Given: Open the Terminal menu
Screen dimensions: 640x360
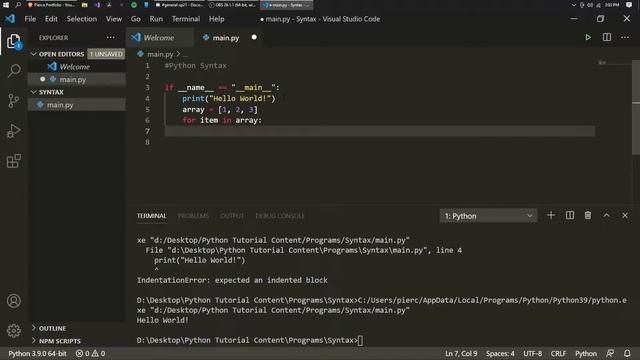Looking at the screenshot, I should pyautogui.click(x=186, y=19).
